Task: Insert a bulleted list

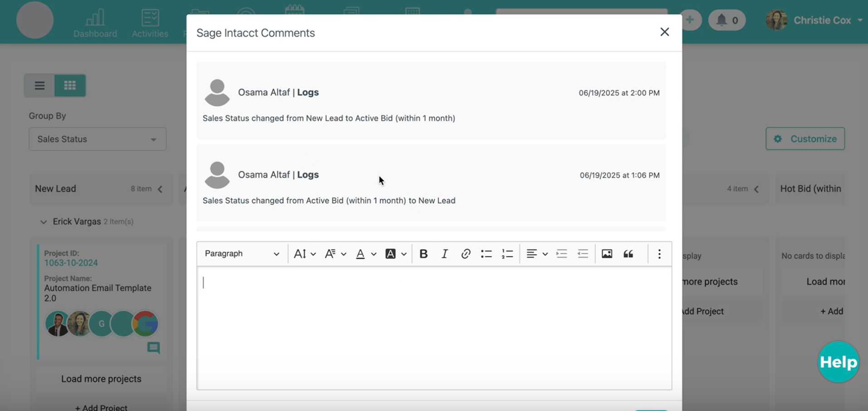Action: tap(486, 254)
